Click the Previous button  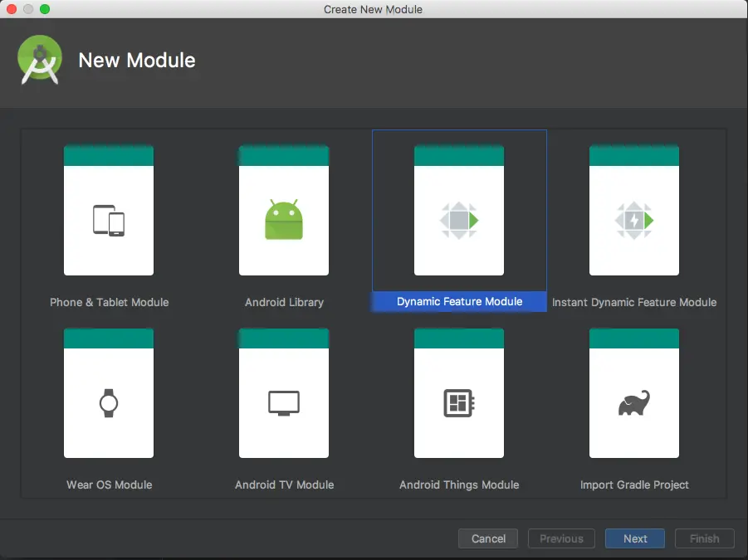click(561, 538)
